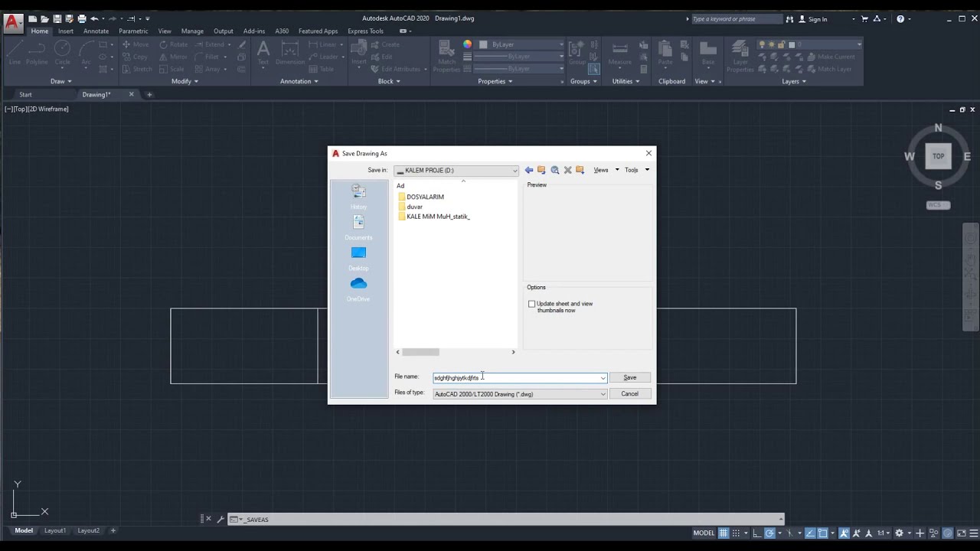980x551 pixels.
Task: Toggle ortho mode in the status bar
Action: coord(757,533)
